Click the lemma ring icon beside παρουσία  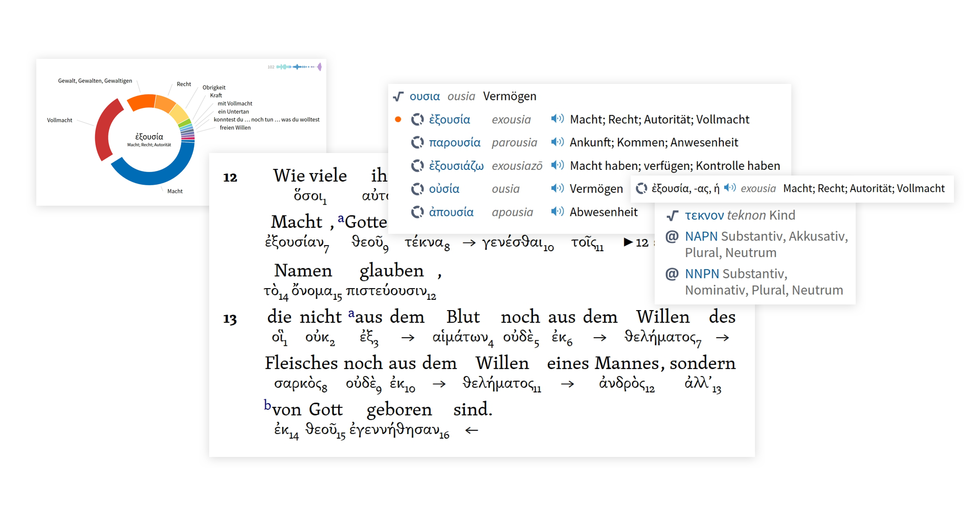417,142
